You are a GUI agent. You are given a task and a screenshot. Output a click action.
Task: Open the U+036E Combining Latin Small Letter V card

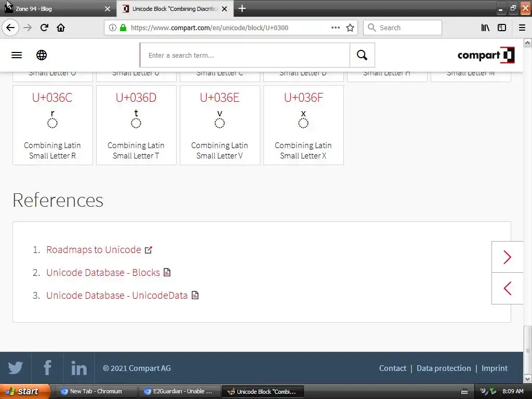[x=220, y=125]
